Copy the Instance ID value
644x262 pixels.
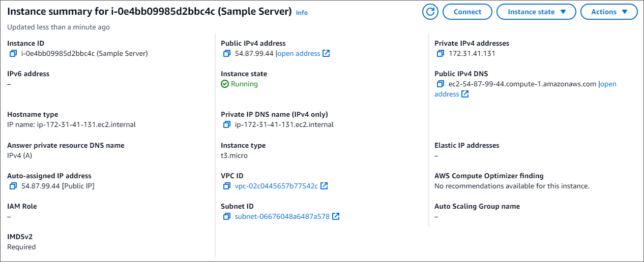coord(13,53)
